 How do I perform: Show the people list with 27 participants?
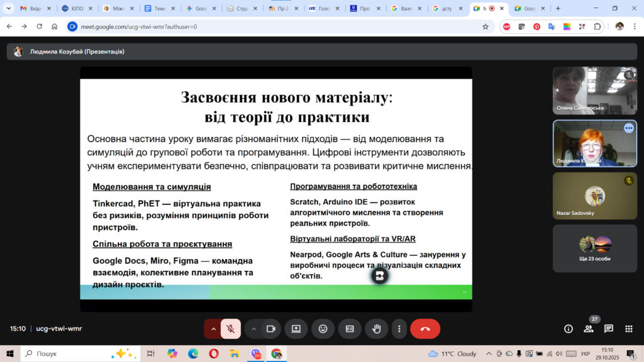[x=589, y=329]
